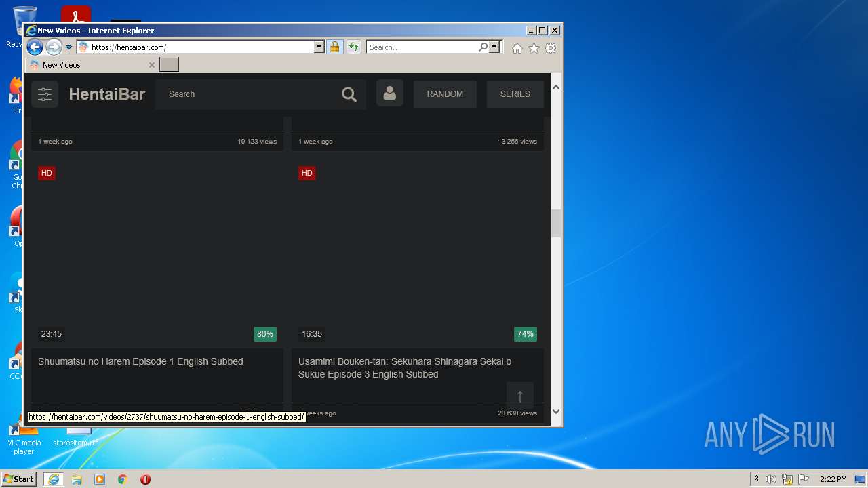Open Favorites star icon
This screenshot has width=868, height=488.
[x=534, y=48]
